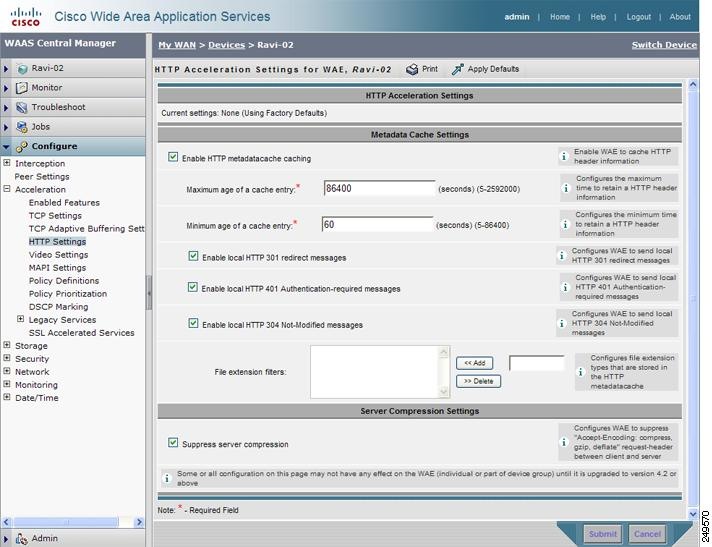Image resolution: width=712 pixels, height=547 pixels.
Task: Open Peer Settings page
Action: click(42, 177)
